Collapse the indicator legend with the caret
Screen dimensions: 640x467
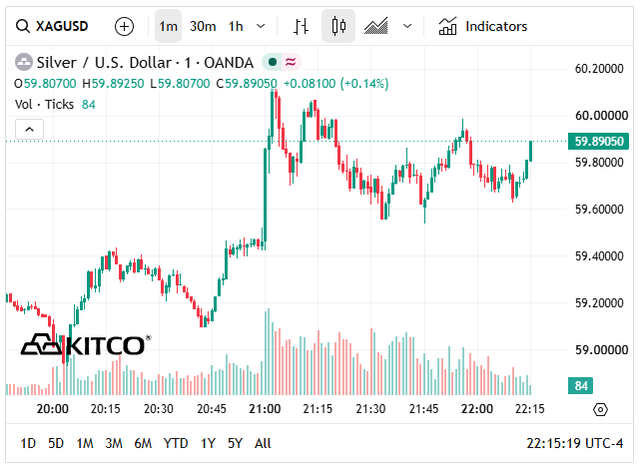29,129
